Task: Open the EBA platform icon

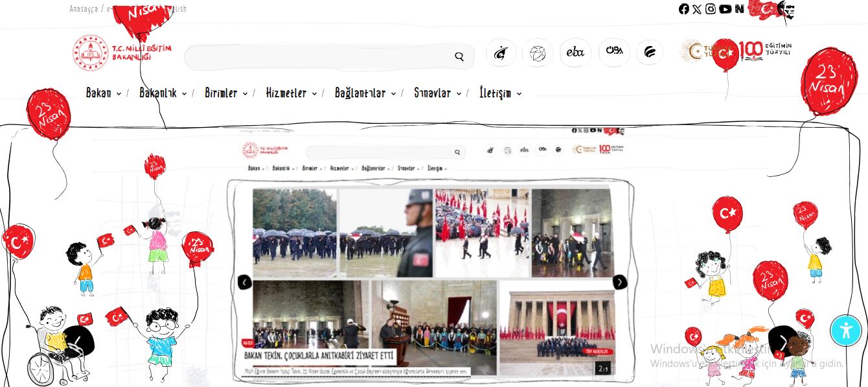Action: click(x=575, y=53)
